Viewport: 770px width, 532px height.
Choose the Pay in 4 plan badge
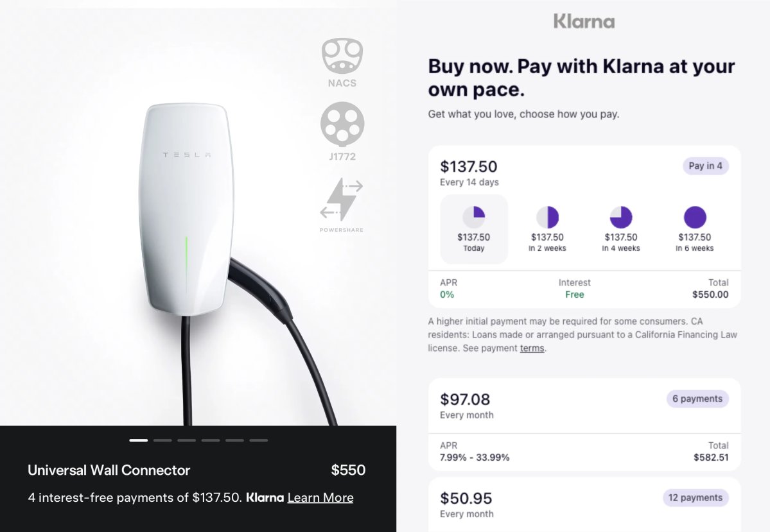pyautogui.click(x=705, y=166)
